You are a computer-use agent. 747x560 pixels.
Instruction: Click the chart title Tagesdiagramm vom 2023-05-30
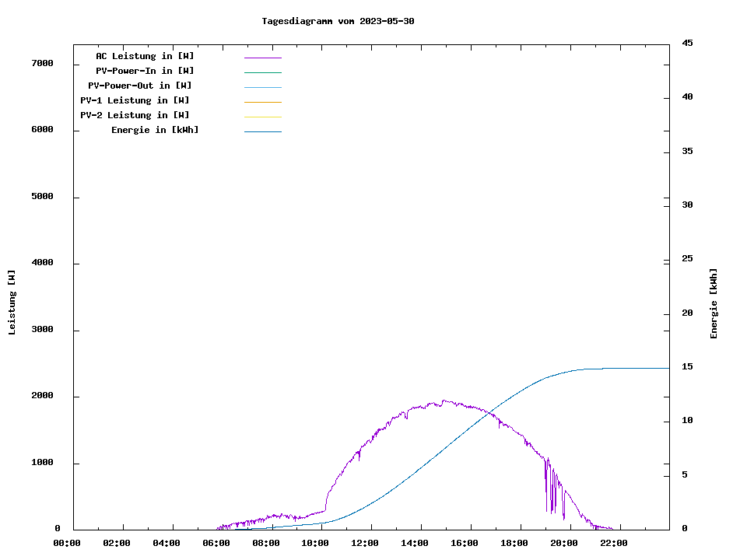coord(338,21)
